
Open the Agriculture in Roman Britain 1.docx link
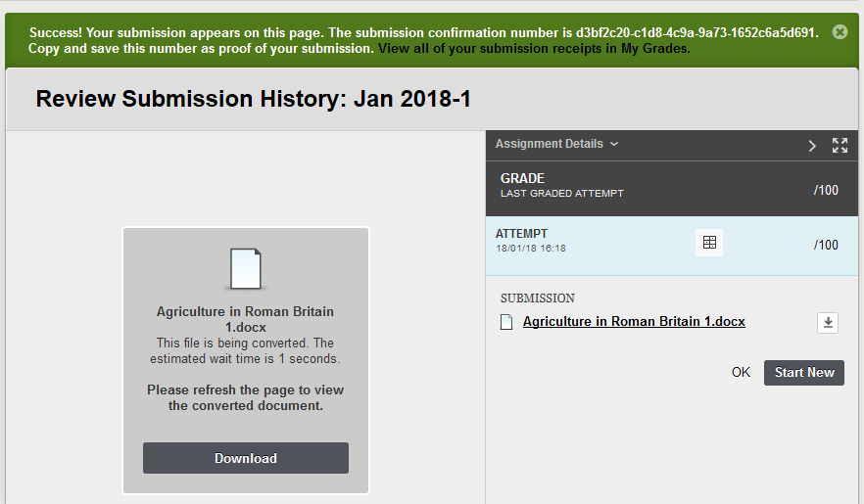pyautogui.click(x=634, y=321)
